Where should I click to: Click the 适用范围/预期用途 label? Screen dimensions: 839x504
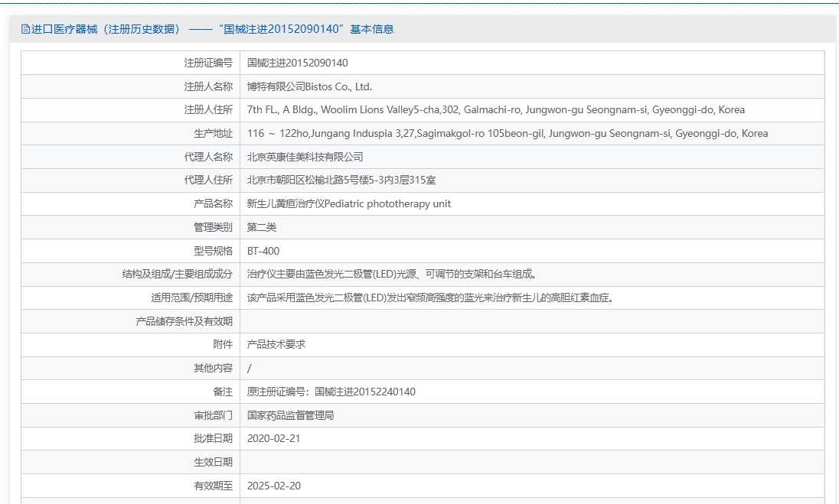[192, 298]
